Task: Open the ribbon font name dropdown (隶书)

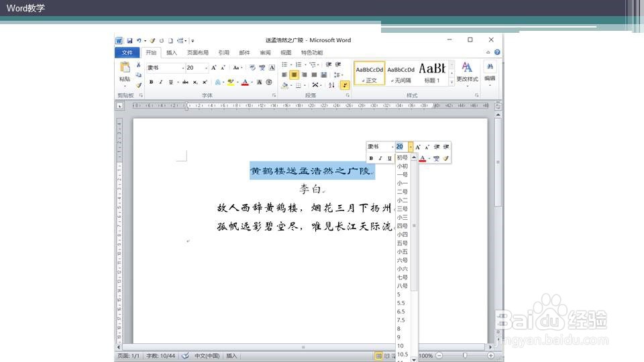Action: pyautogui.click(x=182, y=68)
